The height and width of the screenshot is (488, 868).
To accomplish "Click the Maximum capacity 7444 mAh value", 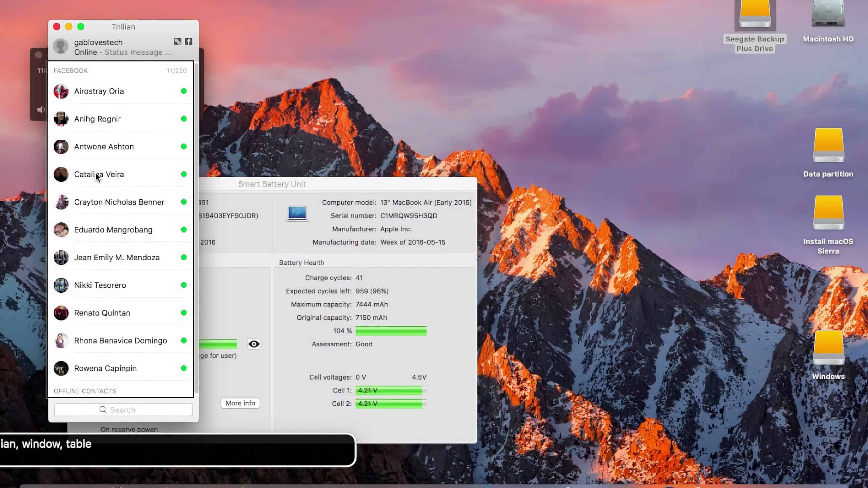I will coord(372,304).
